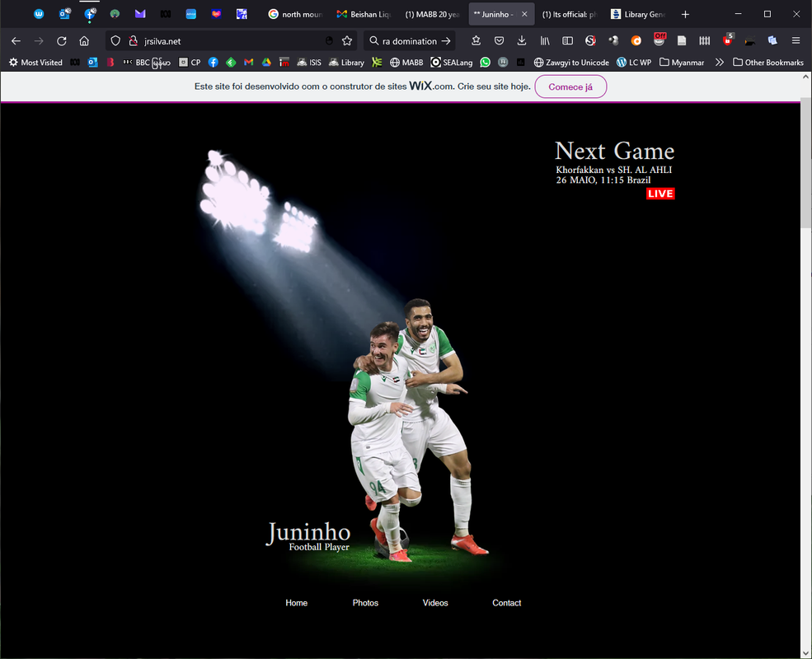Expand the Myanmar bookmarks folder
Screen dimensions: 812x659
(682, 62)
